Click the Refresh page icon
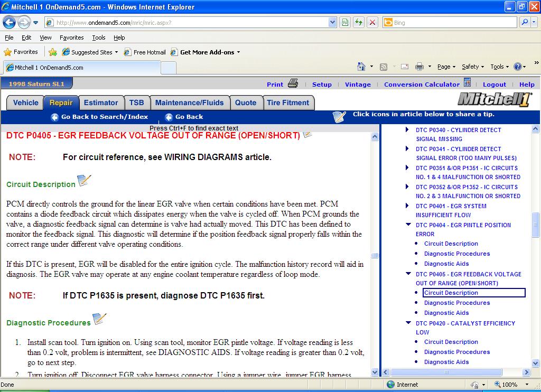This screenshot has width=541, height=392. click(x=359, y=22)
